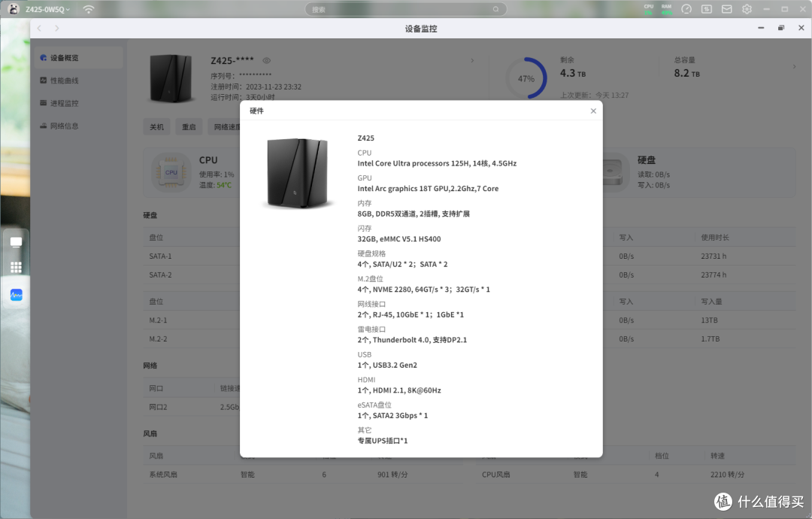Click the device thumbnail in the overview header
Viewport: 812px width, 519px height.
coord(171,77)
